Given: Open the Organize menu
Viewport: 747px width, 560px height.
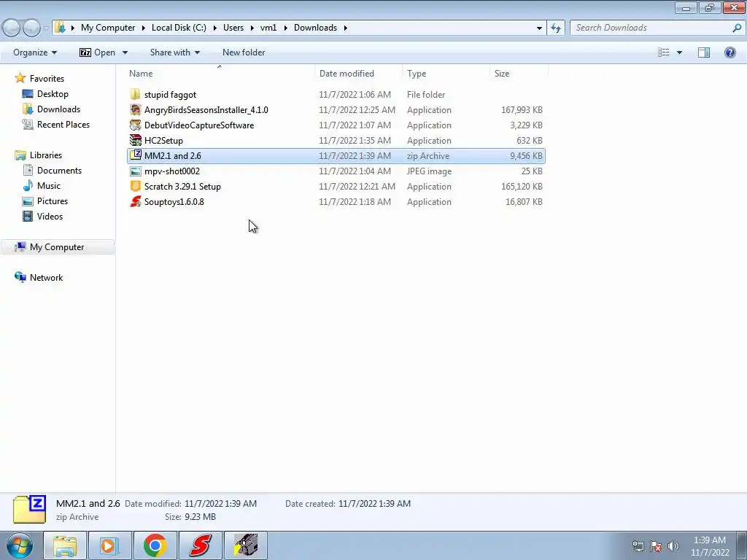Looking at the screenshot, I should (35, 52).
